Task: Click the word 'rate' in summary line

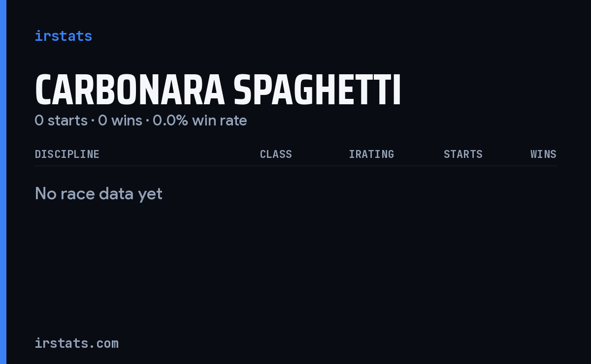Action: point(233,121)
